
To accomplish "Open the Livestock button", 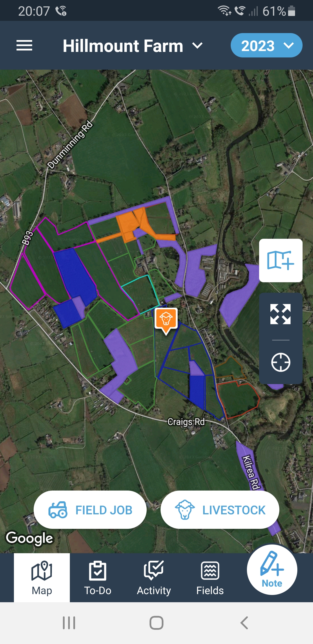I will click(x=220, y=510).
